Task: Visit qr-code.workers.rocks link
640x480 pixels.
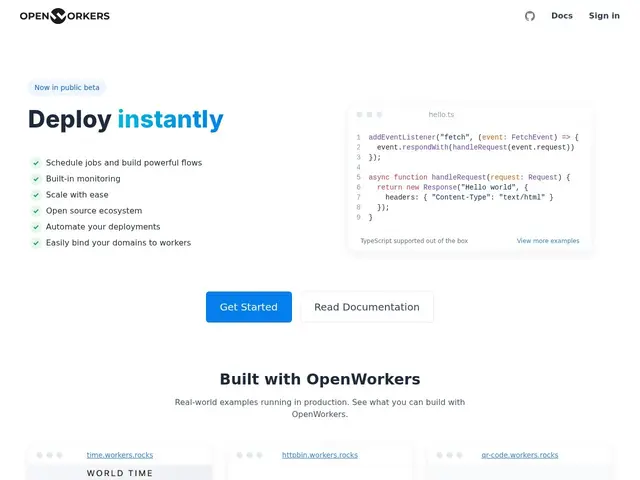Action: pyautogui.click(x=520, y=455)
